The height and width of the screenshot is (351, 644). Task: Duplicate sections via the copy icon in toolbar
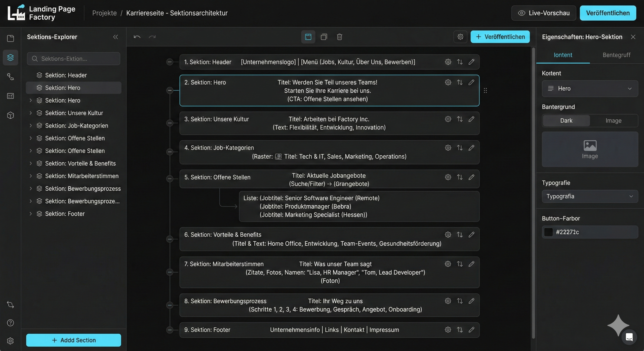click(x=324, y=37)
